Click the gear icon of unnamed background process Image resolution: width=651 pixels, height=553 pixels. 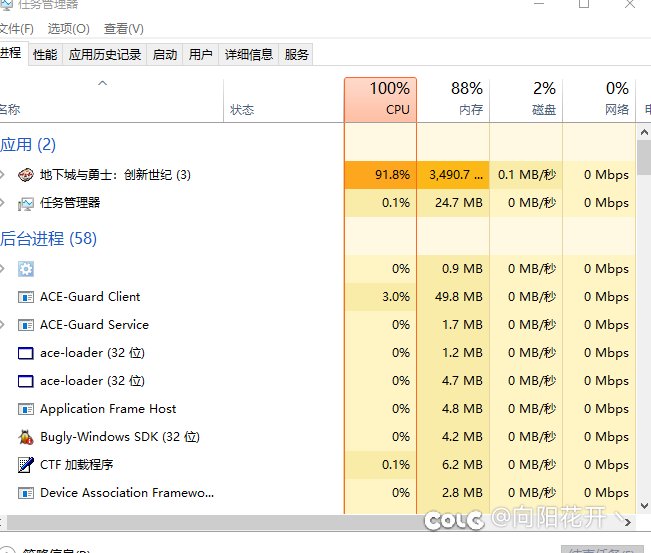[26, 269]
